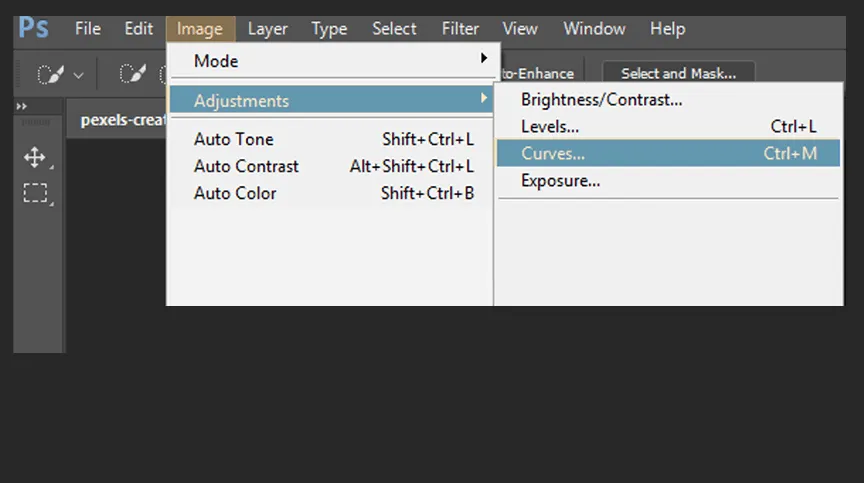Open the Brightness/Contrast adjustment dialog
Screen dimensions: 864x483
(x=668, y=100)
